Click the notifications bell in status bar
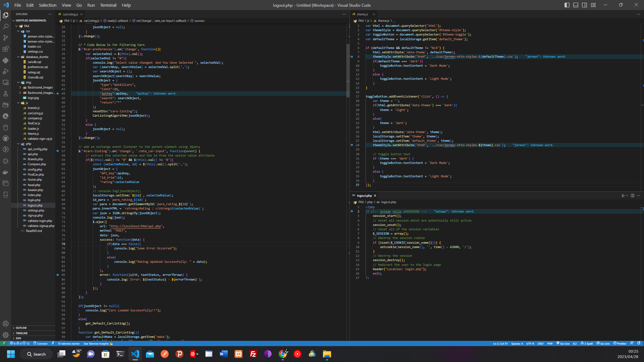The image size is (644, 362). point(639,343)
